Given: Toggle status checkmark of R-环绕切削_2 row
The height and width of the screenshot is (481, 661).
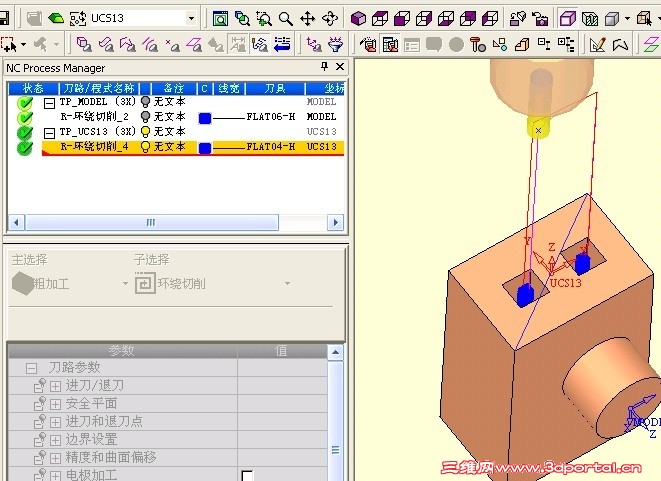Looking at the screenshot, I should coord(25,117).
